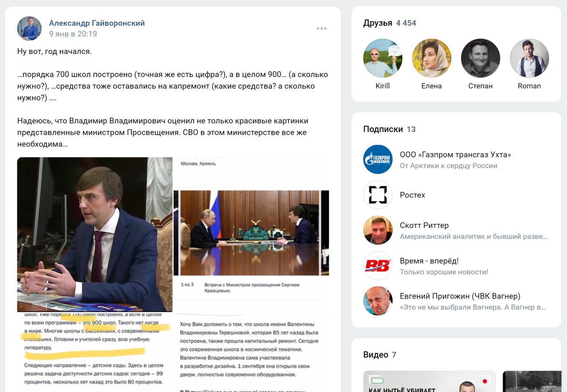Open the Газпром трансгаз Ухта logo icon
Screen dimensions: 567x392
point(378,159)
